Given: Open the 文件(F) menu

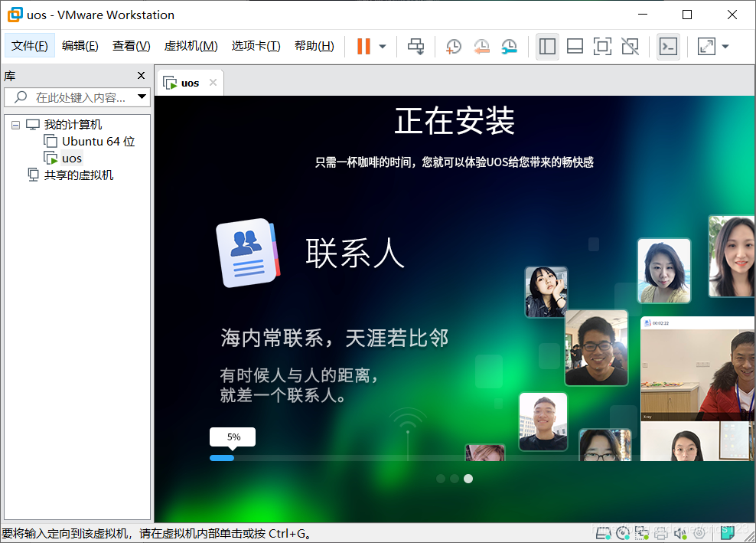Looking at the screenshot, I should [30, 46].
